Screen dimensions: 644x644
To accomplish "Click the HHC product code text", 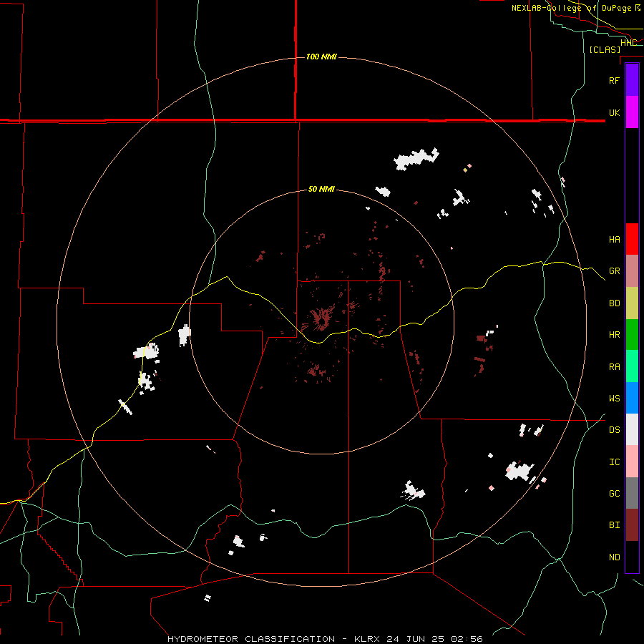I will point(628,42).
